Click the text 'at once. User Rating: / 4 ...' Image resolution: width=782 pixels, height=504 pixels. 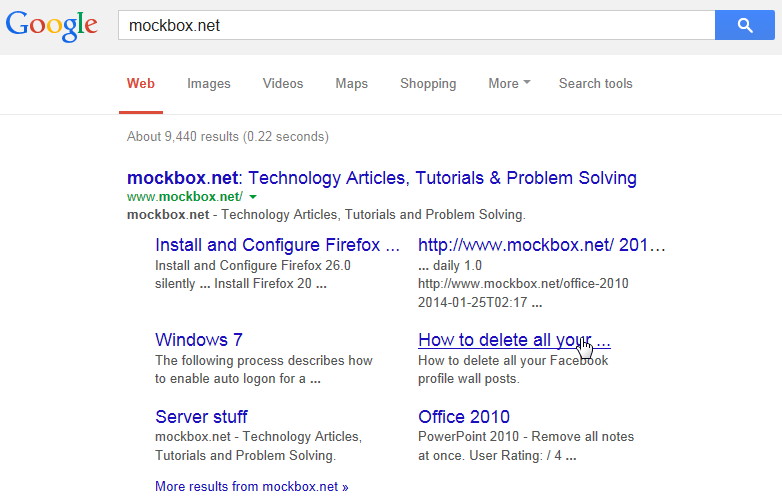coord(497,456)
